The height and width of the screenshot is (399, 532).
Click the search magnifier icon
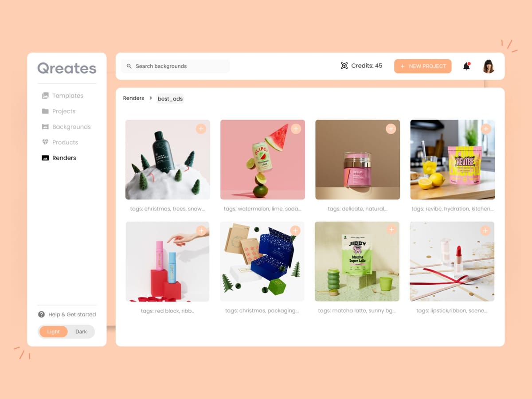tap(129, 66)
